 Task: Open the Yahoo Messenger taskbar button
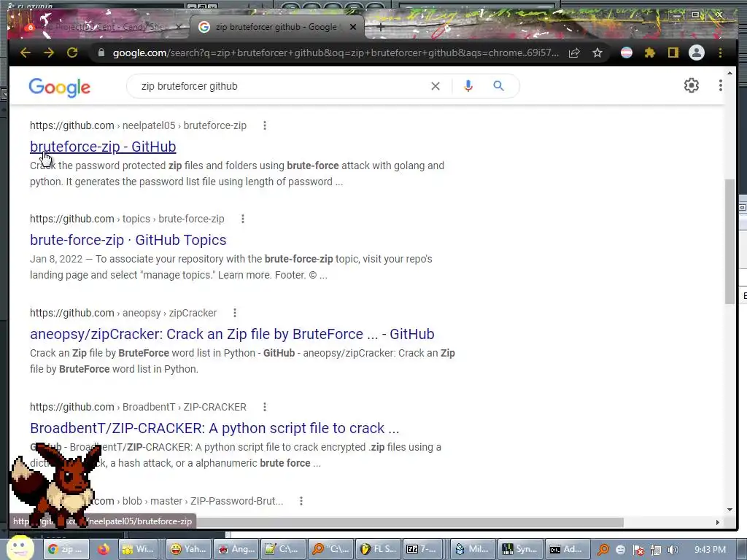[188, 549]
